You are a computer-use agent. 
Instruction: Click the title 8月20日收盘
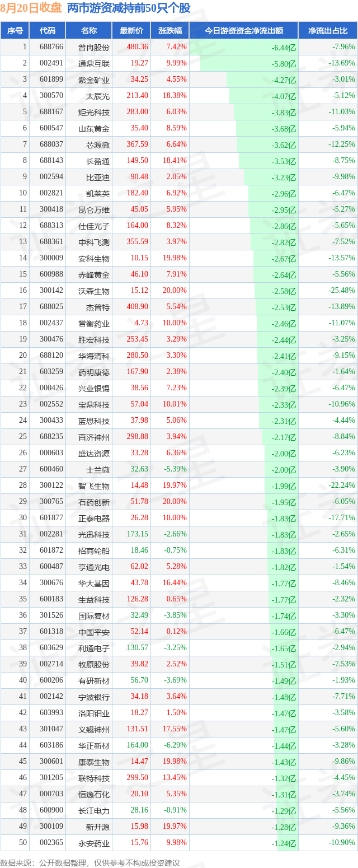[31, 8]
